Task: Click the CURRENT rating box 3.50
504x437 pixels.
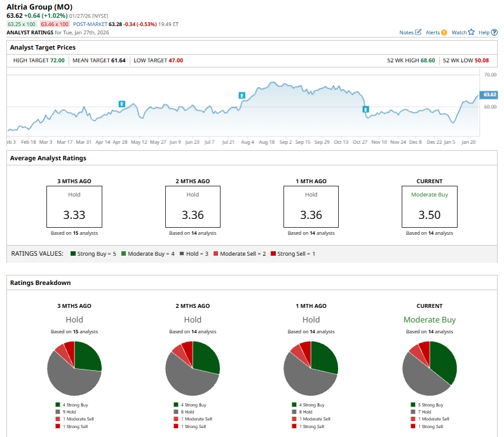Action: coord(430,207)
